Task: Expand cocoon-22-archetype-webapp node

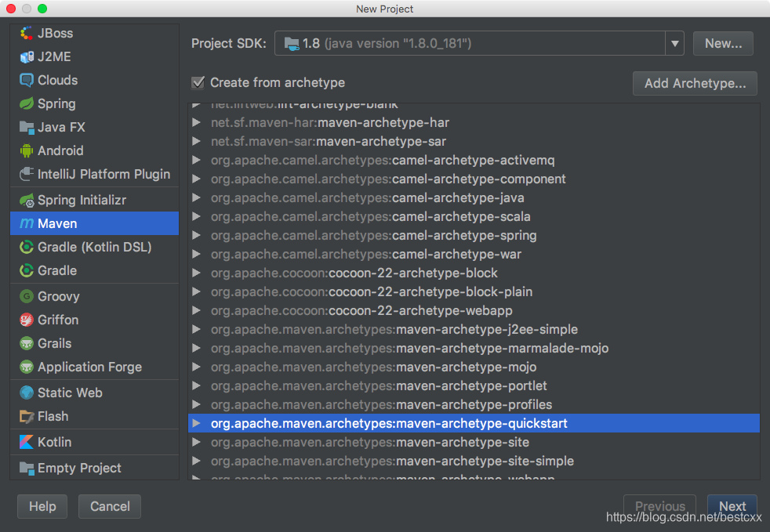Action: [x=197, y=310]
